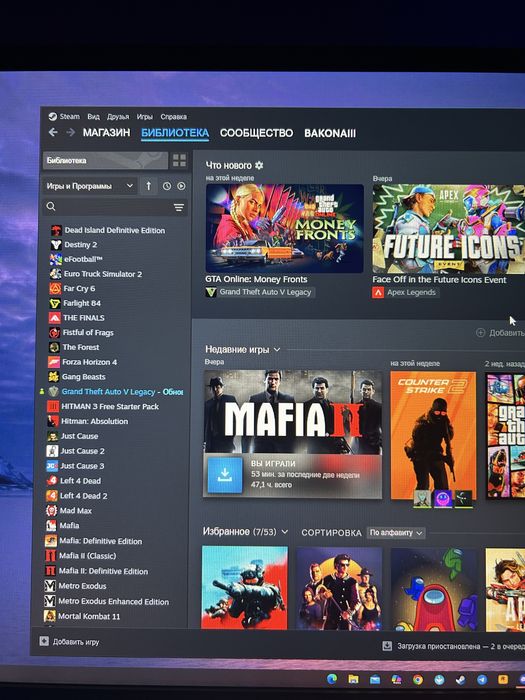Select Metro Exodus Enhanced Edition
525x700 pixels.
coord(107,601)
